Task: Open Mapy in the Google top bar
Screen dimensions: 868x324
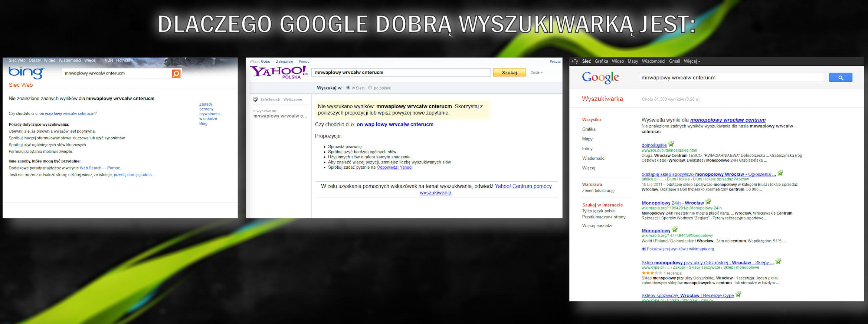Action: tap(633, 62)
